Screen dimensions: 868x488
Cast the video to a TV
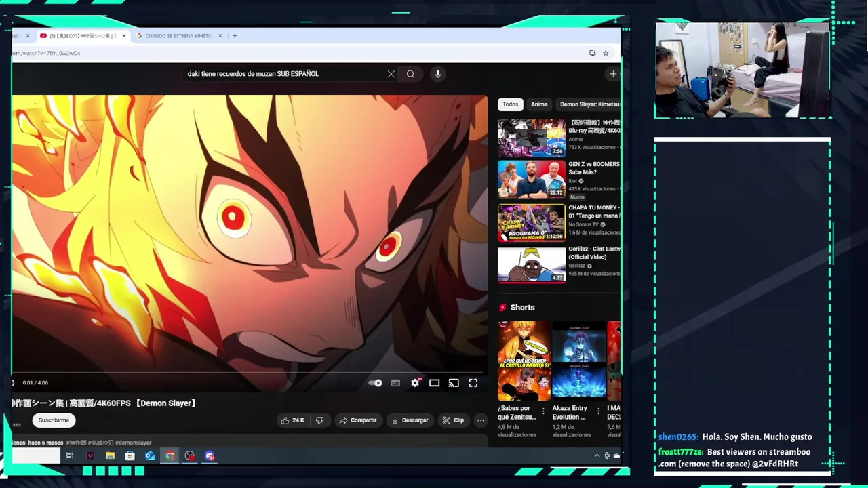click(454, 383)
